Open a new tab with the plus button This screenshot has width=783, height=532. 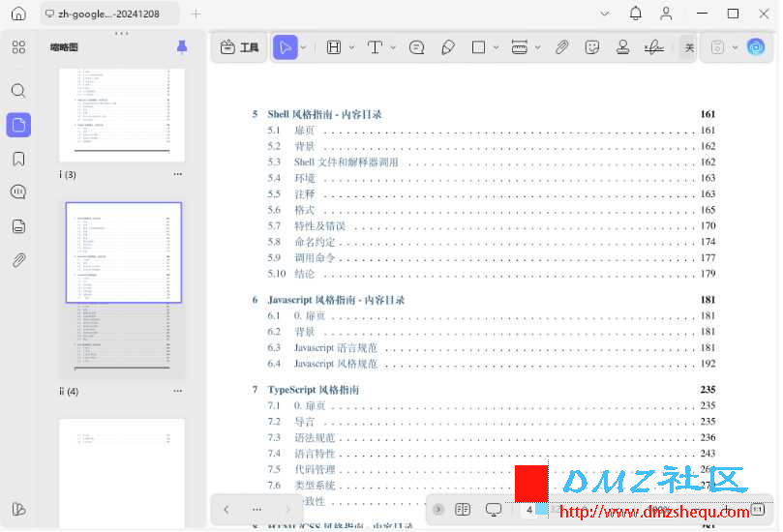[x=196, y=14]
